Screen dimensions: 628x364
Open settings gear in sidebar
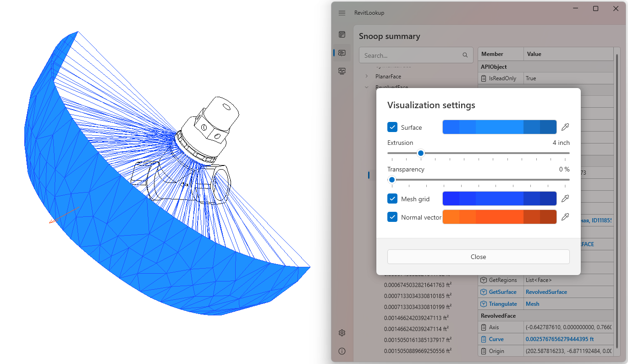point(342,333)
